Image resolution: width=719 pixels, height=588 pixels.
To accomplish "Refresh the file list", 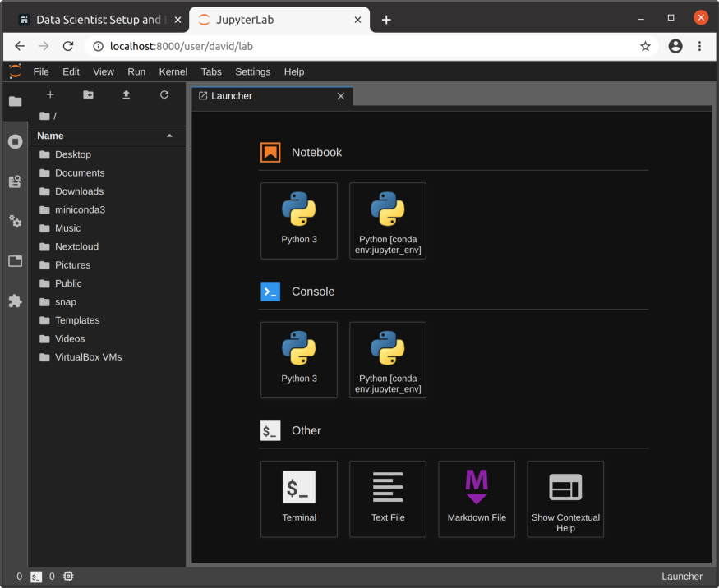I will coord(164,95).
